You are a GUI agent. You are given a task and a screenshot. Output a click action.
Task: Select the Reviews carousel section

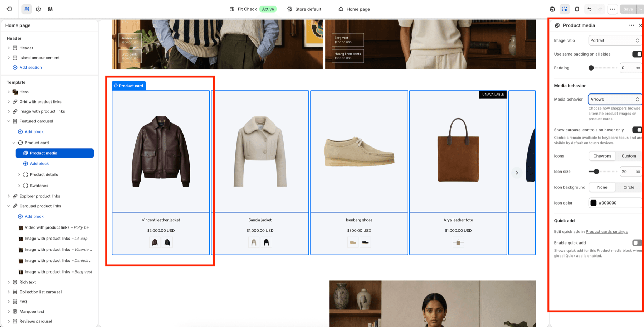pos(36,321)
